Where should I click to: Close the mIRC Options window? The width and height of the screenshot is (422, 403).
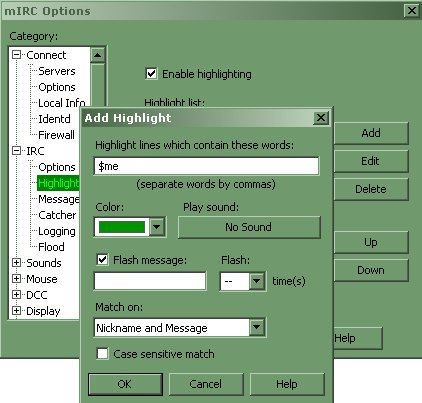(412, 11)
